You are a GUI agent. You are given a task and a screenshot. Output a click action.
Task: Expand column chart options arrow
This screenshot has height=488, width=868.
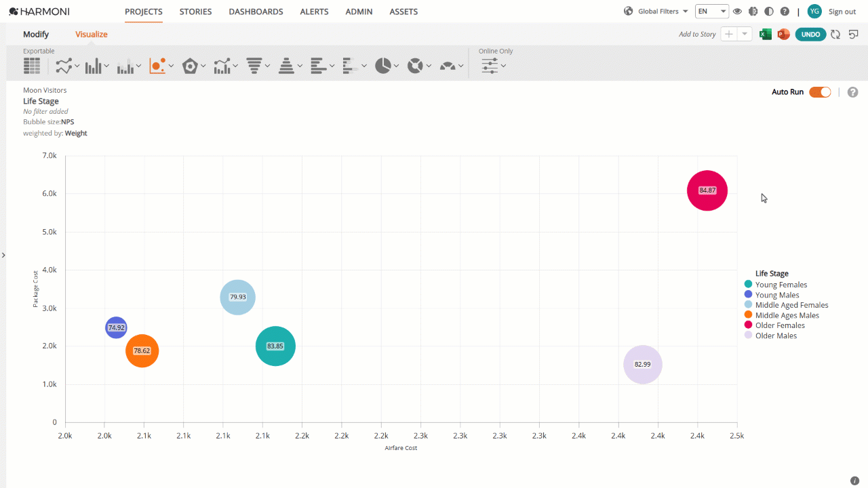106,66
